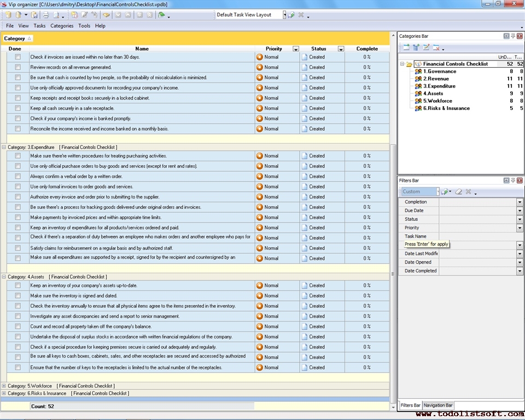This screenshot has height=420, width=525.
Task: Open the Default Task View Layout dropdown
Action: 284,15
